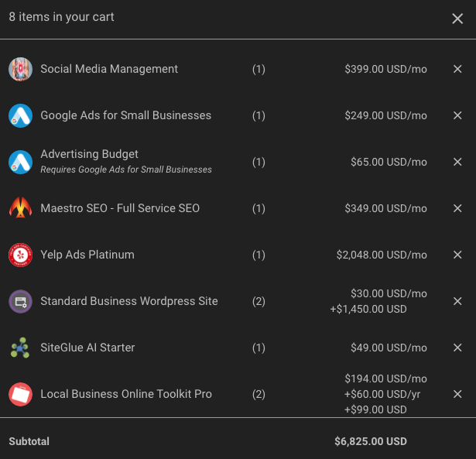Click the Yelp Ads Platinum badge icon
476x459 pixels.
[20, 255]
